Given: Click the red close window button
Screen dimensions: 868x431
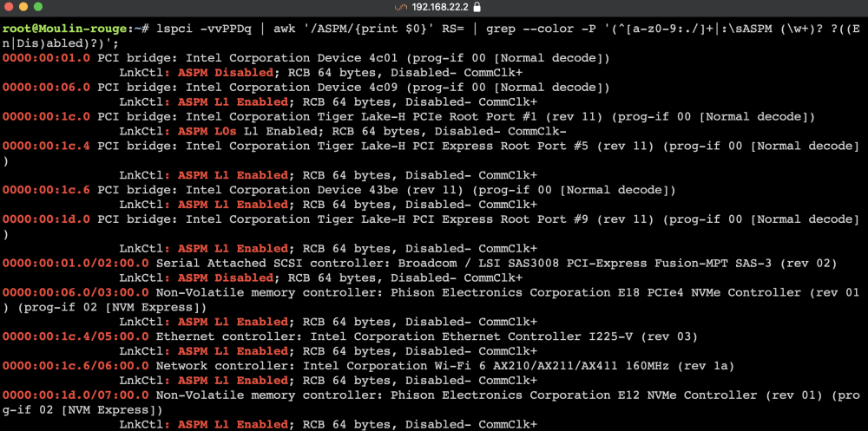Looking at the screenshot, I should (9, 8).
